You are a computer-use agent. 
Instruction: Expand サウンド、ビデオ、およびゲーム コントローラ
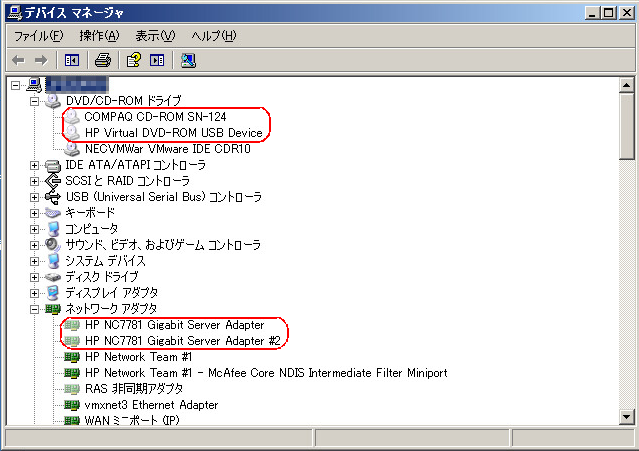[x=34, y=245]
